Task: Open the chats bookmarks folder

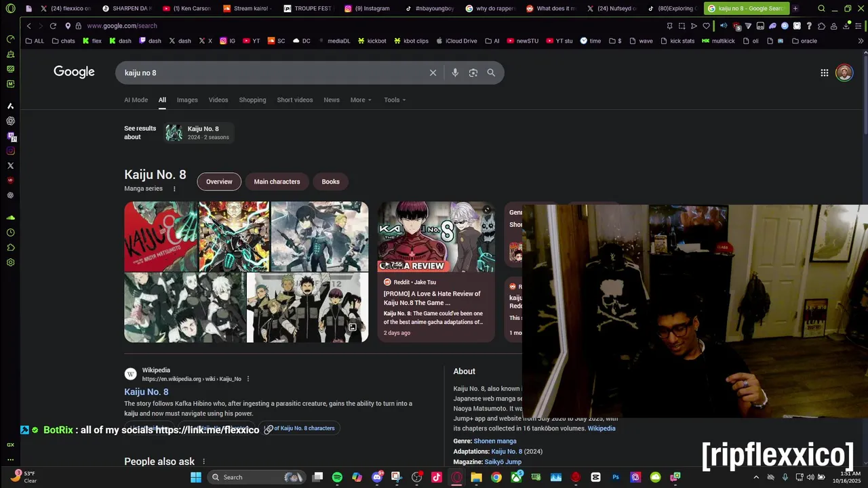Action: pyautogui.click(x=63, y=41)
